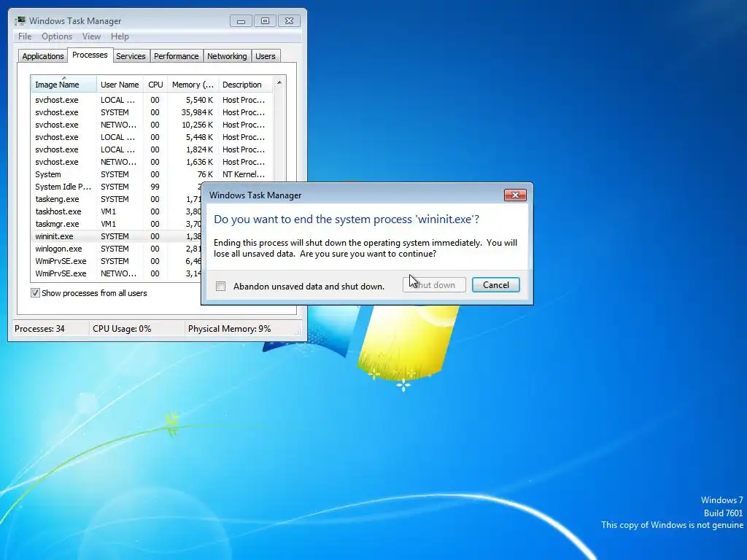The width and height of the screenshot is (747, 560).
Task: Click the 99 CPU value cell
Action: click(155, 187)
